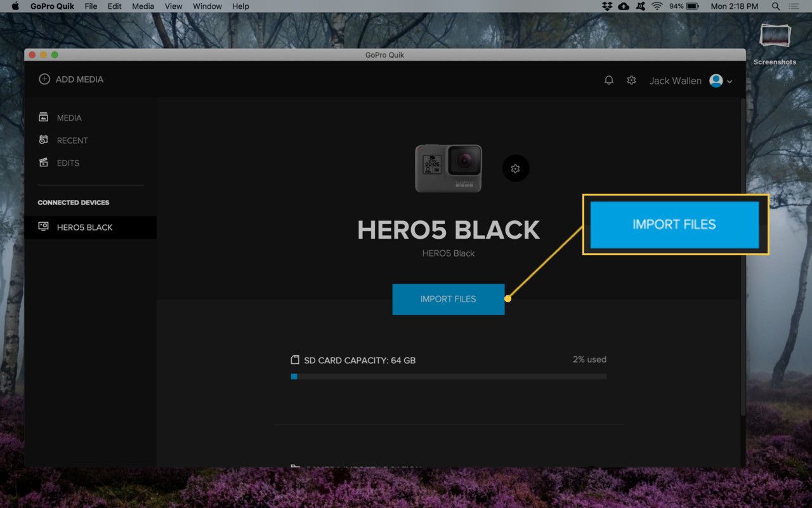This screenshot has width=812, height=508.
Task: Click the SD Card Capacity: 64 GB label
Action: tap(360, 360)
